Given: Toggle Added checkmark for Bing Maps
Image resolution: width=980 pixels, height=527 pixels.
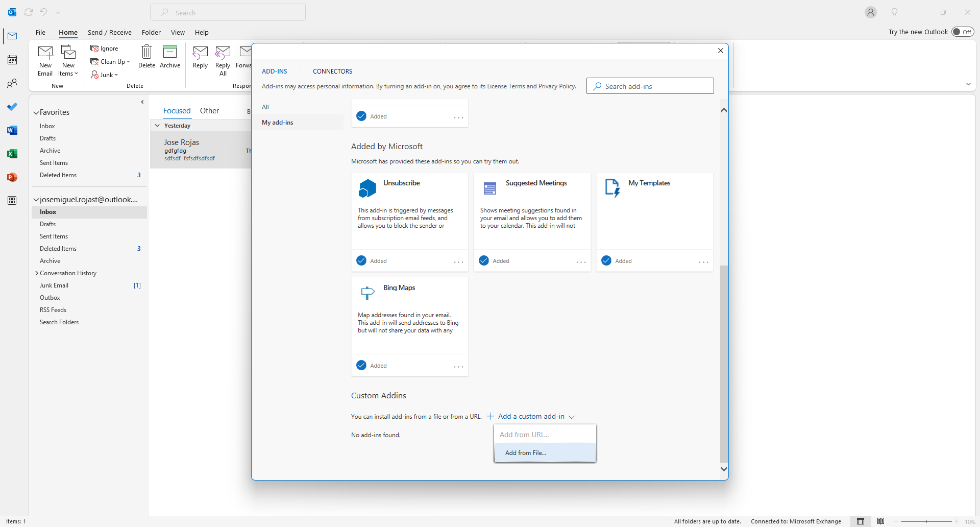Looking at the screenshot, I should click(361, 366).
